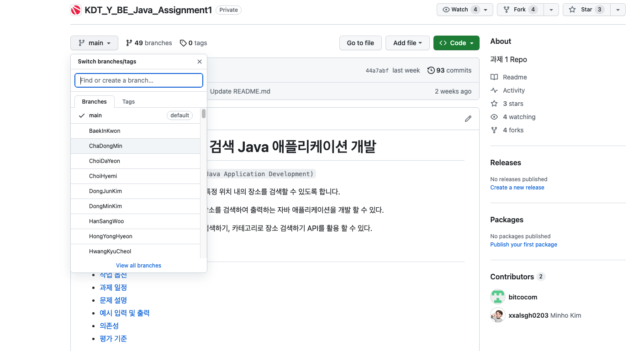The width and height of the screenshot is (644, 351).
Task: Click Create a new release
Action: 517,188
